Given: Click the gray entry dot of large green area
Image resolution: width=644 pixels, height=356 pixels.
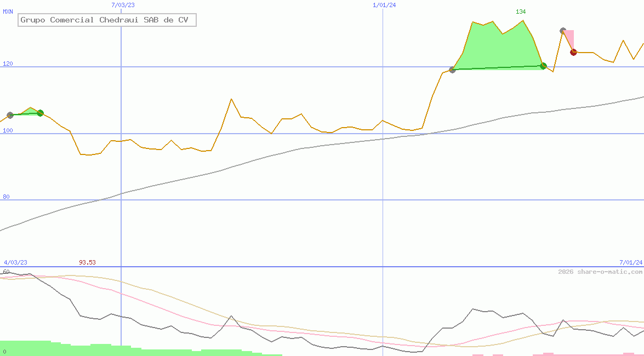Looking at the screenshot, I should [452, 70].
